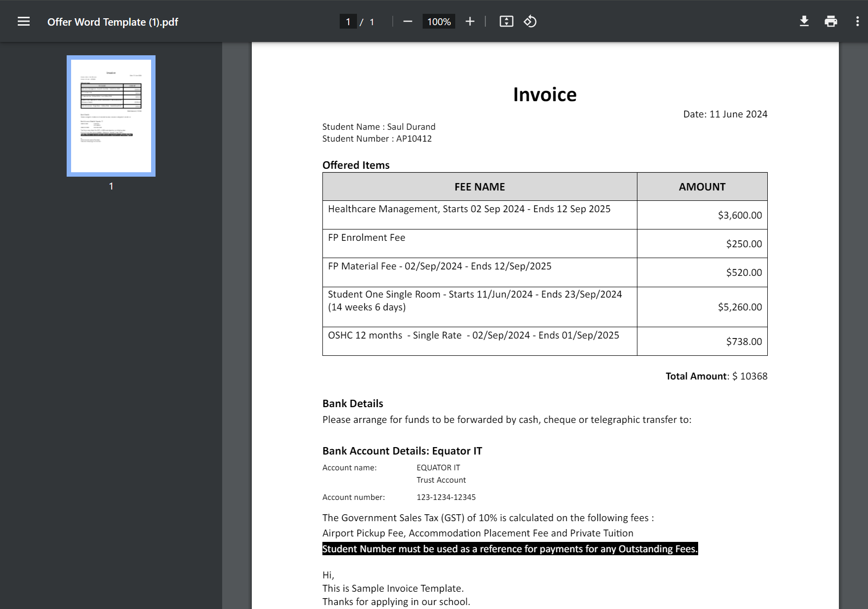
Task: Click the zoom in plus button
Action: coord(470,22)
